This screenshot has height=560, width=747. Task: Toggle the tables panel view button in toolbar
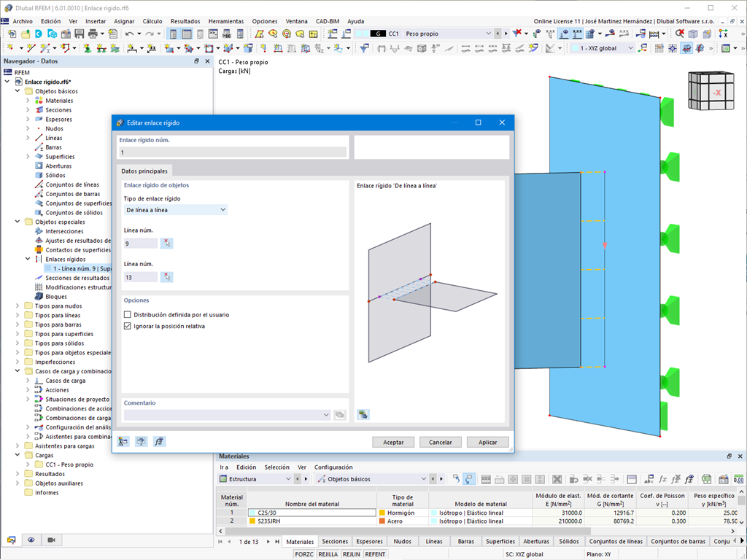[x=187, y=34]
